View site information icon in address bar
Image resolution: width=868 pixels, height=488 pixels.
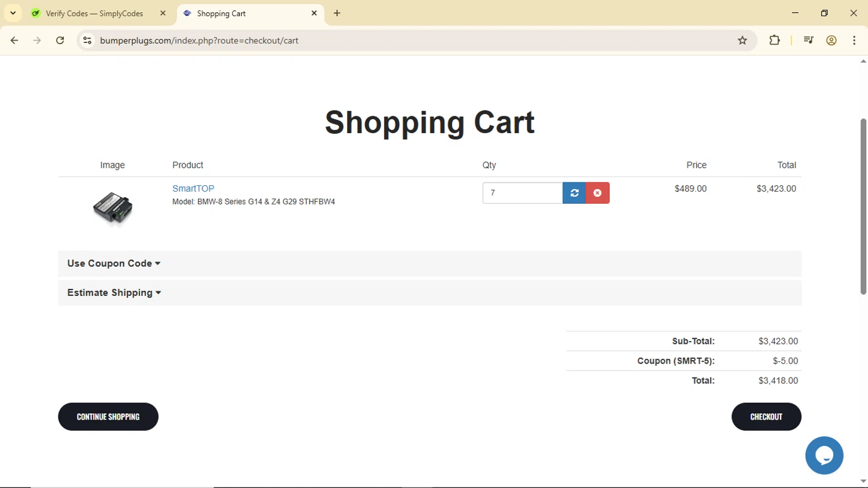[x=87, y=41]
